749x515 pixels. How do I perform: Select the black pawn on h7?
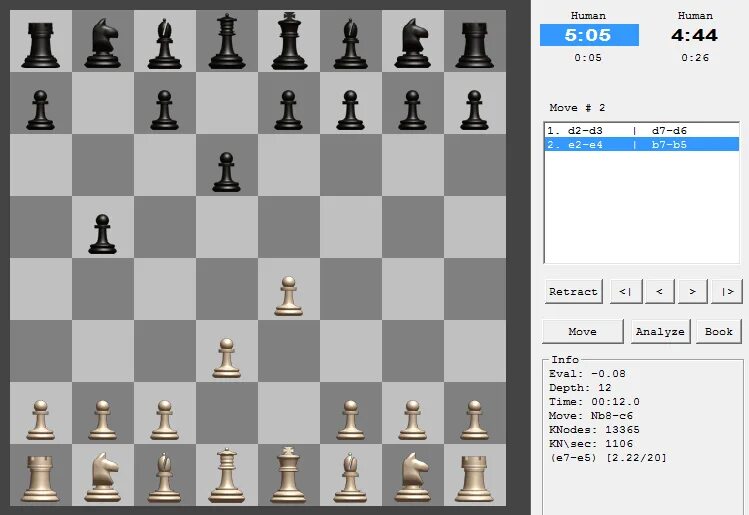(475, 110)
